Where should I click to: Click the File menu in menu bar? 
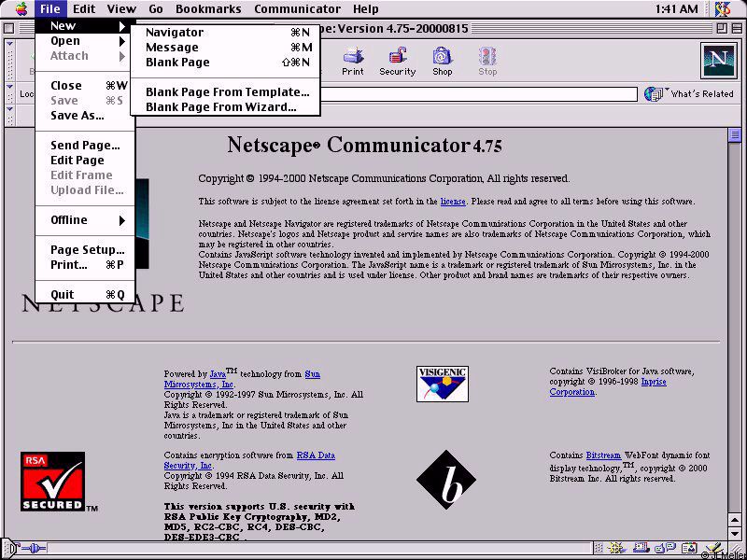click(x=50, y=8)
